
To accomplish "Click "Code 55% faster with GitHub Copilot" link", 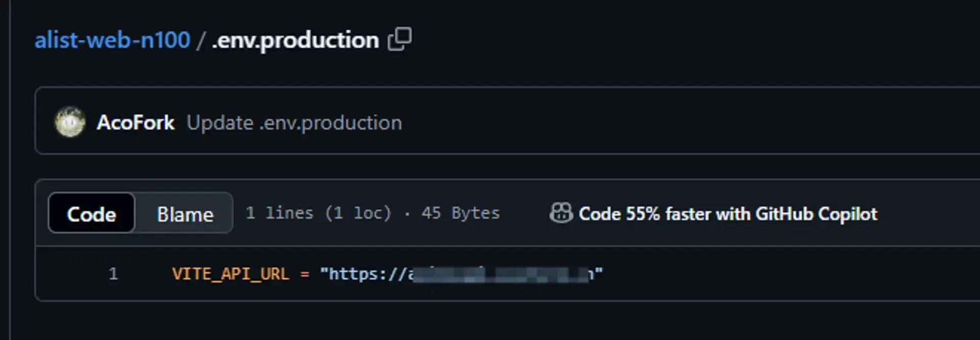I will (727, 213).
